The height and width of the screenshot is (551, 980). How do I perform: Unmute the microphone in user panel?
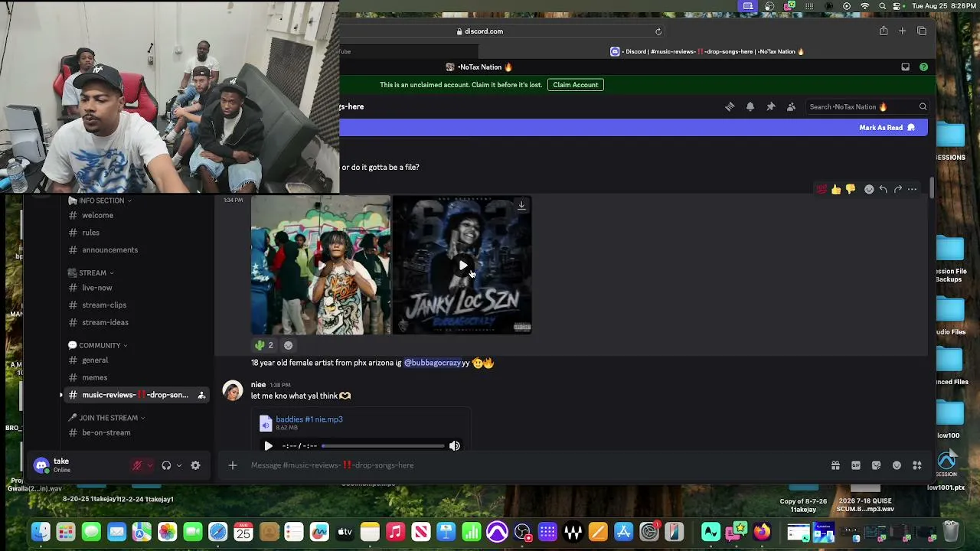point(138,465)
